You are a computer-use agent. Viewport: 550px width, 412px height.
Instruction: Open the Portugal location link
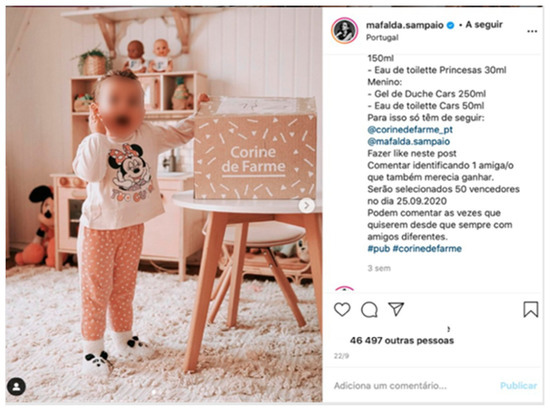tap(382, 38)
